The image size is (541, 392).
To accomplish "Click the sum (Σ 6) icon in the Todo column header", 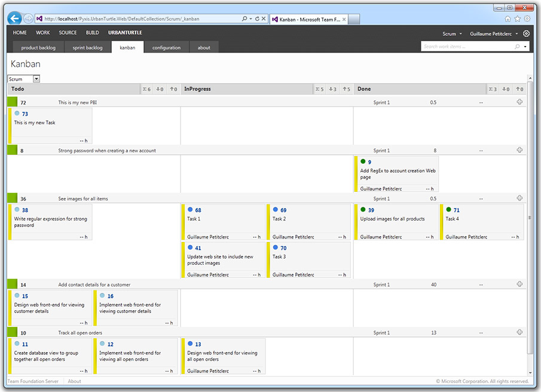I will coord(146,88).
